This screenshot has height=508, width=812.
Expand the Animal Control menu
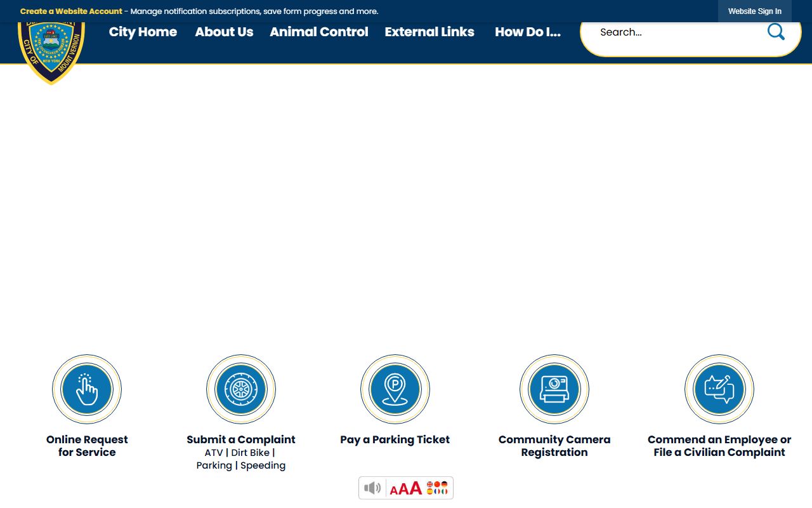(319, 32)
